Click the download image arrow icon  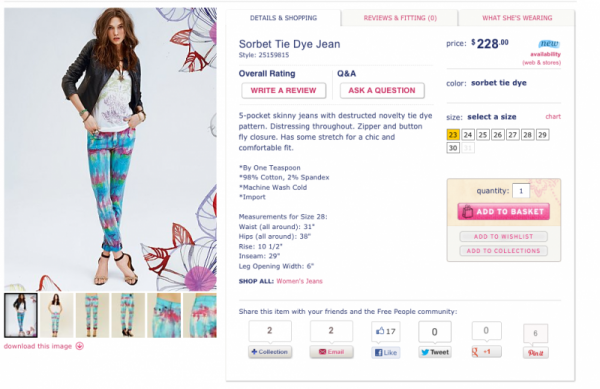(x=80, y=346)
